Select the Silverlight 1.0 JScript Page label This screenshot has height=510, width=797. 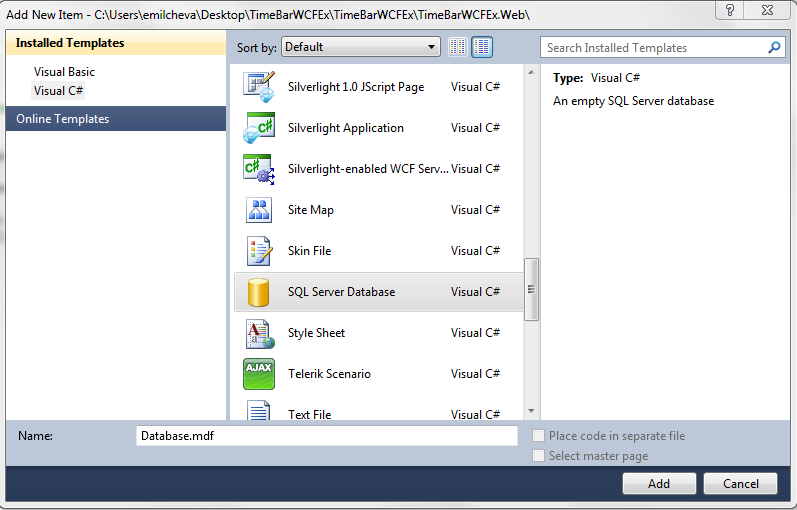click(x=356, y=87)
